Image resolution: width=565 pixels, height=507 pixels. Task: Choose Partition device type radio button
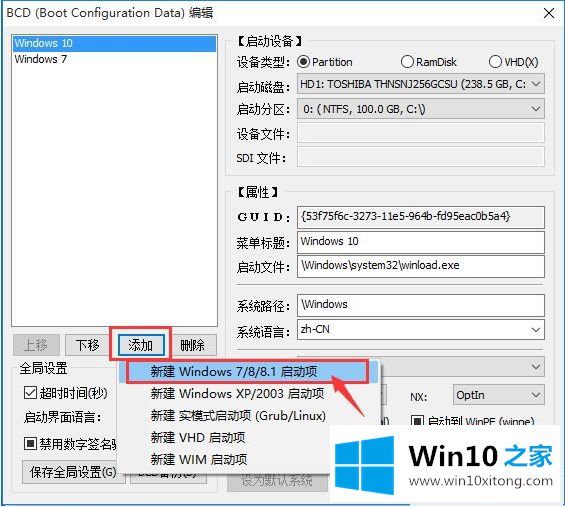pyautogui.click(x=303, y=62)
